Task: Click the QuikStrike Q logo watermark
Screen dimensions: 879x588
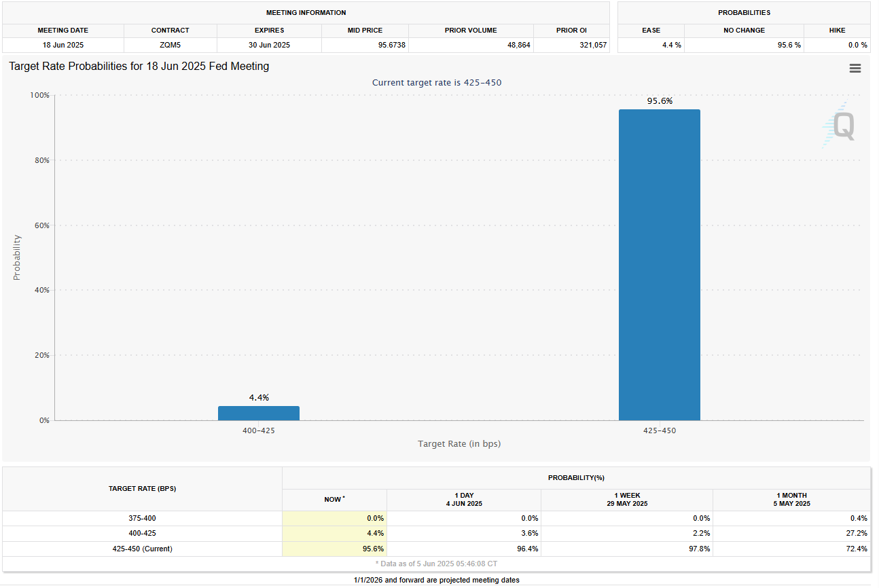Action: 840,126
